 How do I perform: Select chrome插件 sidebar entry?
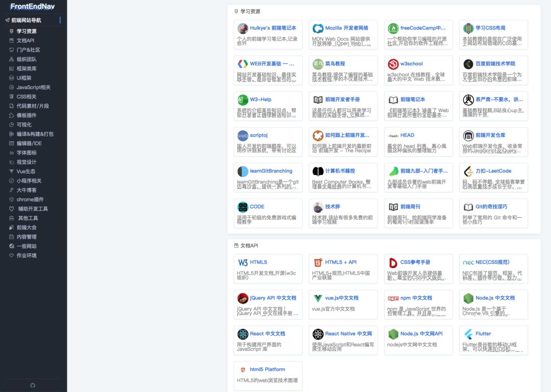point(30,199)
